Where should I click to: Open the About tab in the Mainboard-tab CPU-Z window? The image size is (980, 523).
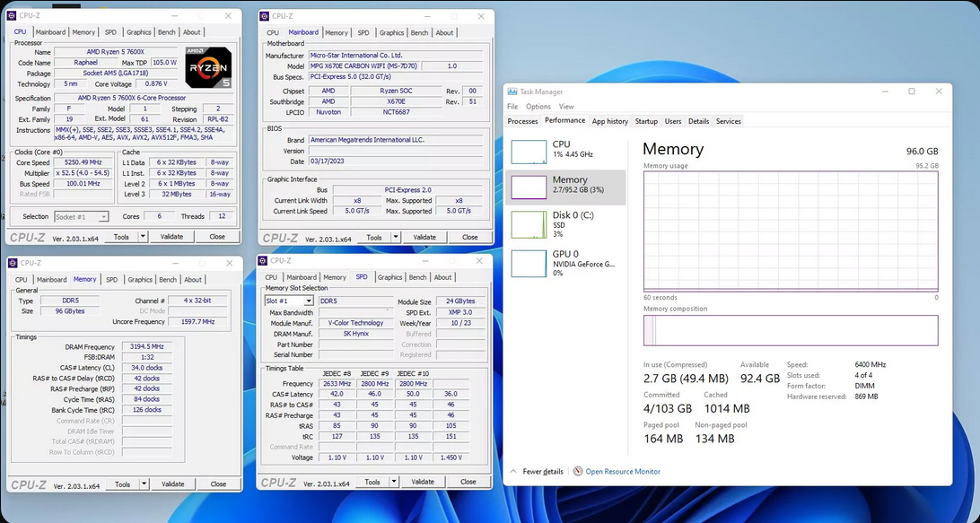[x=444, y=32]
